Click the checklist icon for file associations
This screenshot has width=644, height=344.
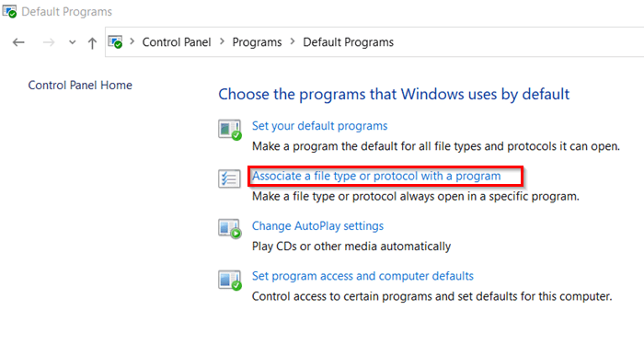pyautogui.click(x=229, y=179)
